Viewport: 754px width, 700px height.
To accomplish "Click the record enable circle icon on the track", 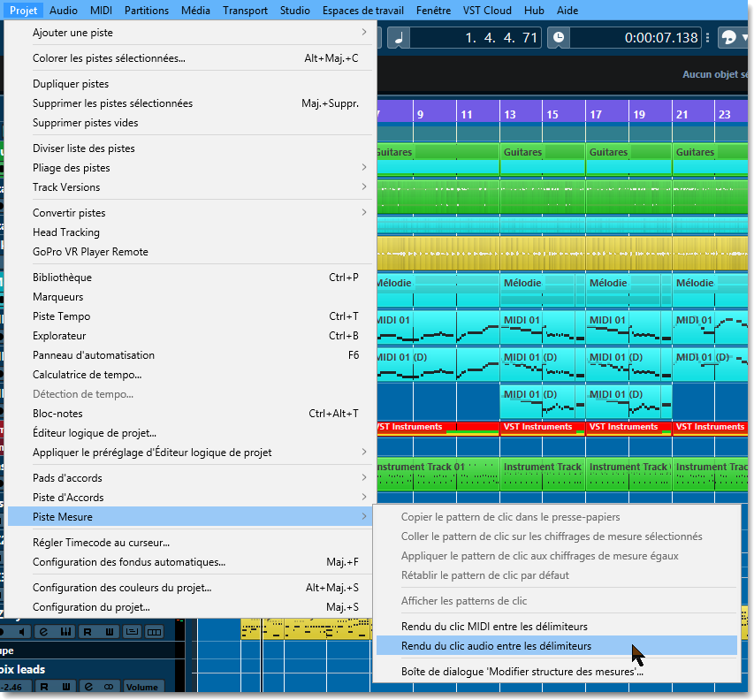I will [x=3, y=632].
